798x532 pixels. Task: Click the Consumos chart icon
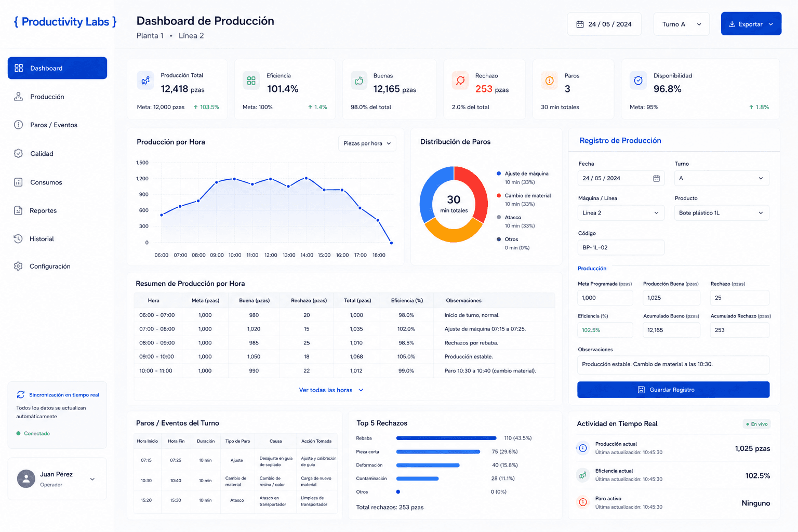(18, 182)
